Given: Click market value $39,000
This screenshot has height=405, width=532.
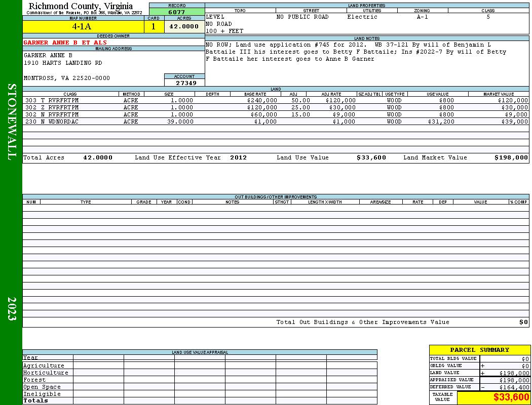Looking at the screenshot, I should [514, 121].
